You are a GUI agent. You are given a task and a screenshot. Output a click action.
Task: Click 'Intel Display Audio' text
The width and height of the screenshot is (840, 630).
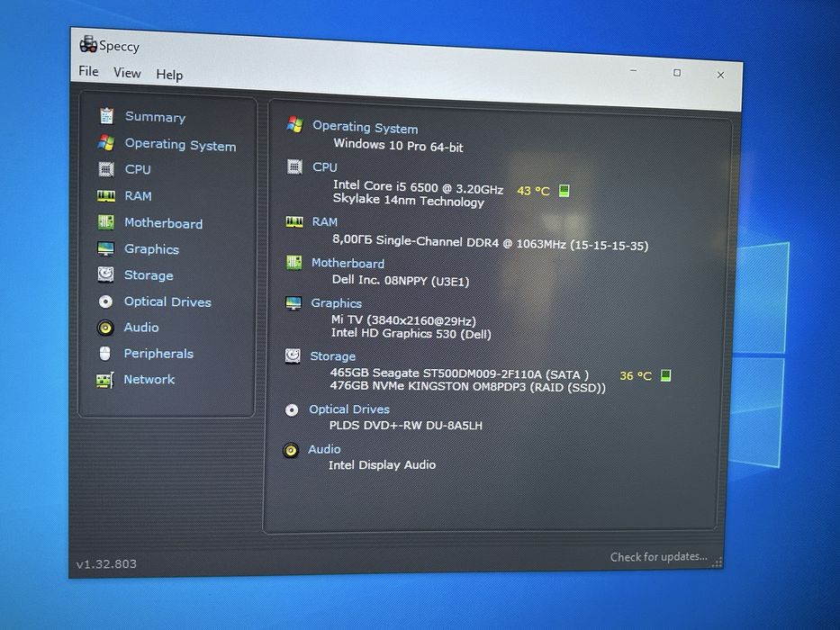pyautogui.click(x=382, y=465)
